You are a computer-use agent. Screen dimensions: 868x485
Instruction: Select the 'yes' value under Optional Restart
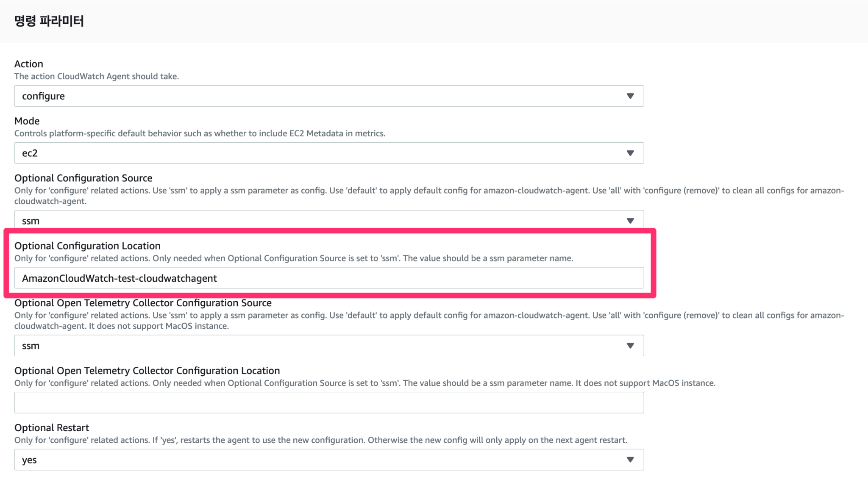[29, 459]
